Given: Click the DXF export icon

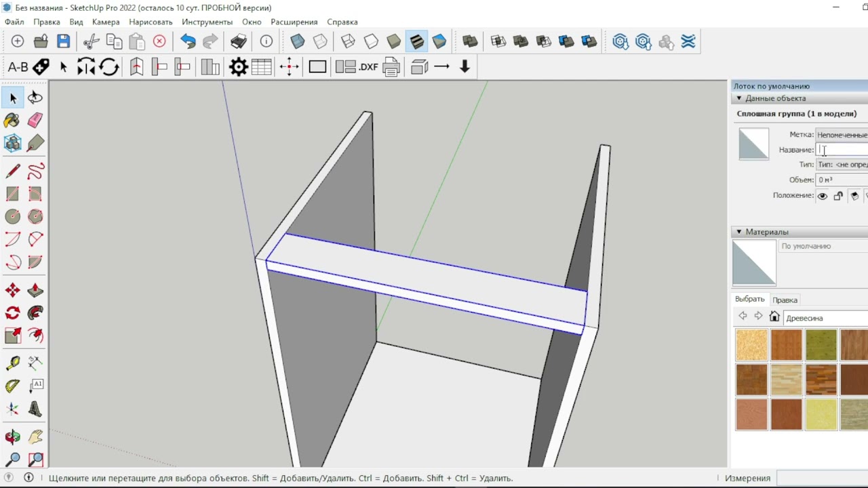Looking at the screenshot, I should point(368,67).
